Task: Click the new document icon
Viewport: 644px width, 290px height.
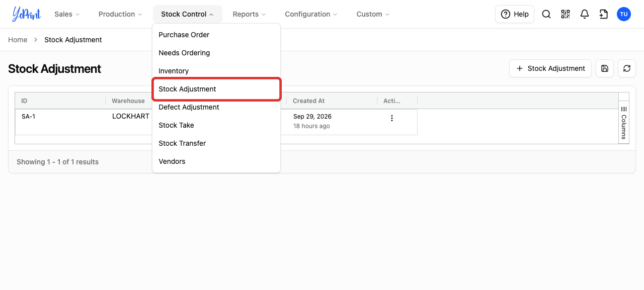Action: [604, 14]
